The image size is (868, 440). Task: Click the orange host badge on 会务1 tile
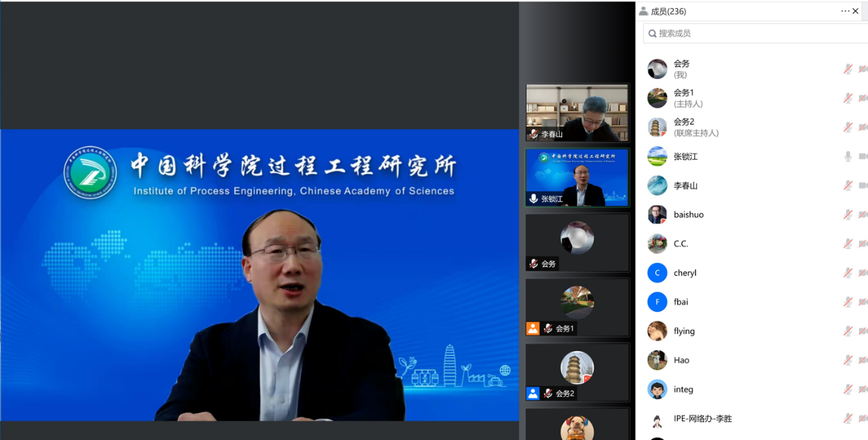point(533,328)
